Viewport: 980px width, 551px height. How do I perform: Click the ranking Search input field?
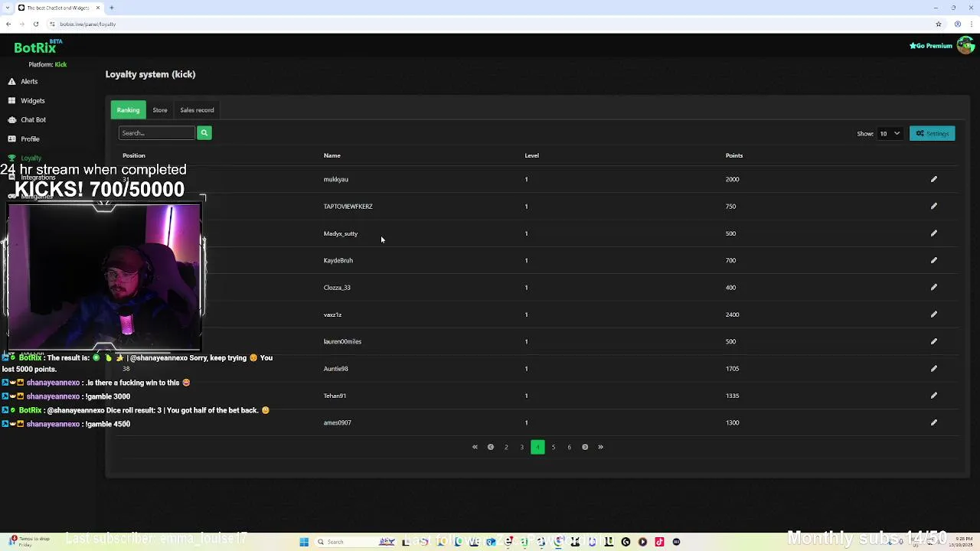157,133
